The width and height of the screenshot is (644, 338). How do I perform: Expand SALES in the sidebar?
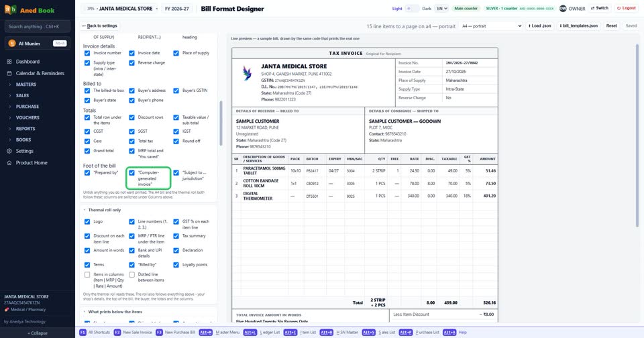pos(22,95)
